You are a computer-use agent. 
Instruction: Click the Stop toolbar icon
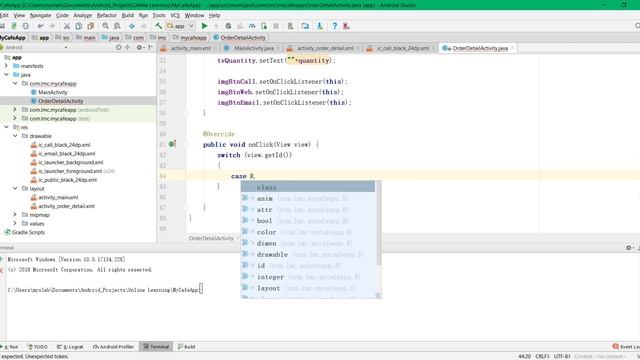pyautogui.click(x=276, y=26)
